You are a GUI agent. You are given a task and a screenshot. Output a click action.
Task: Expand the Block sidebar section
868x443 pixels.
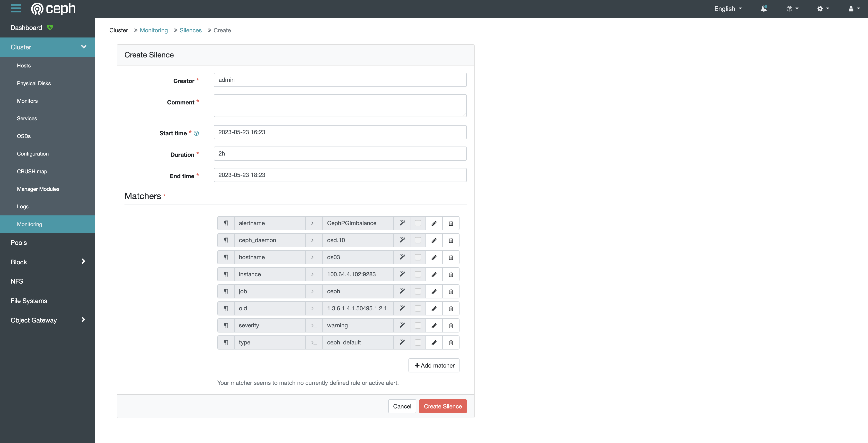tap(47, 262)
